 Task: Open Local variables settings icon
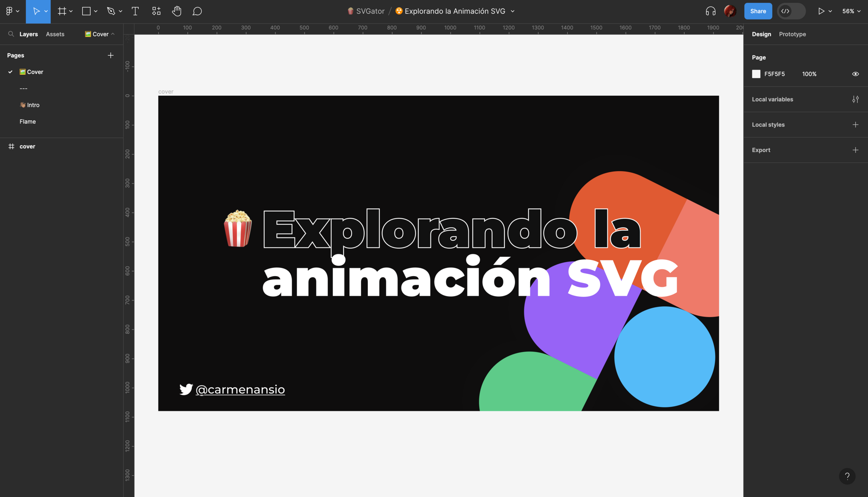pyautogui.click(x=855, y=99)
